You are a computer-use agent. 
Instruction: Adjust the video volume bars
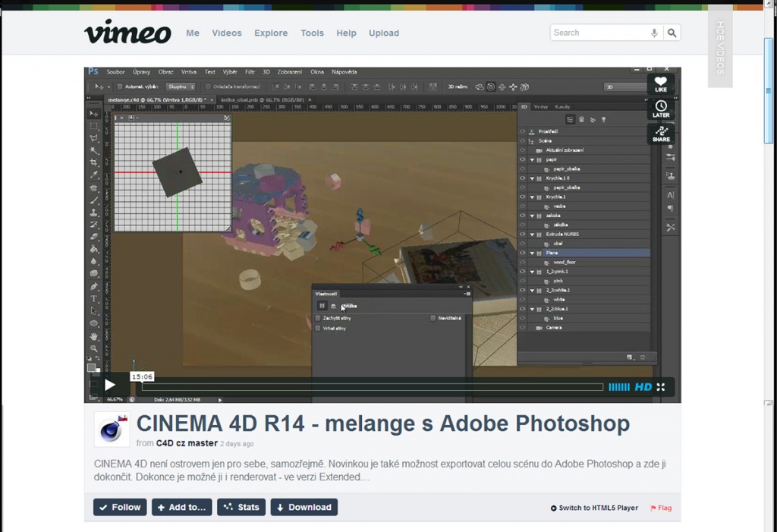tap(619, 387)
